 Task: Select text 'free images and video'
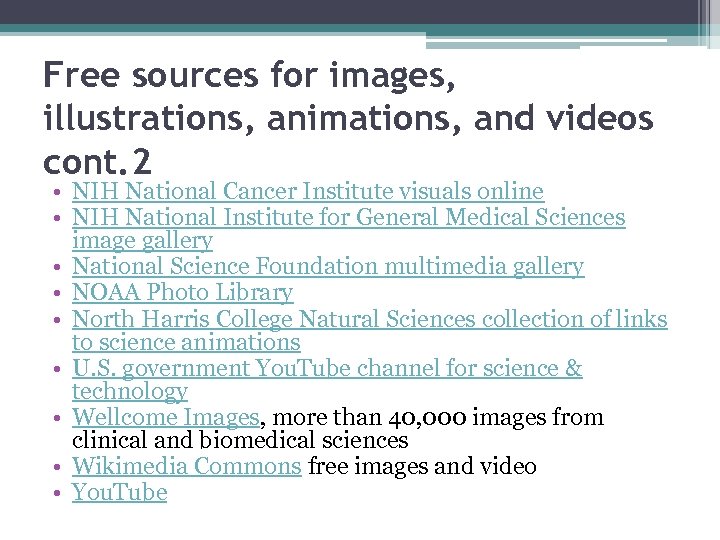point(422,466)
